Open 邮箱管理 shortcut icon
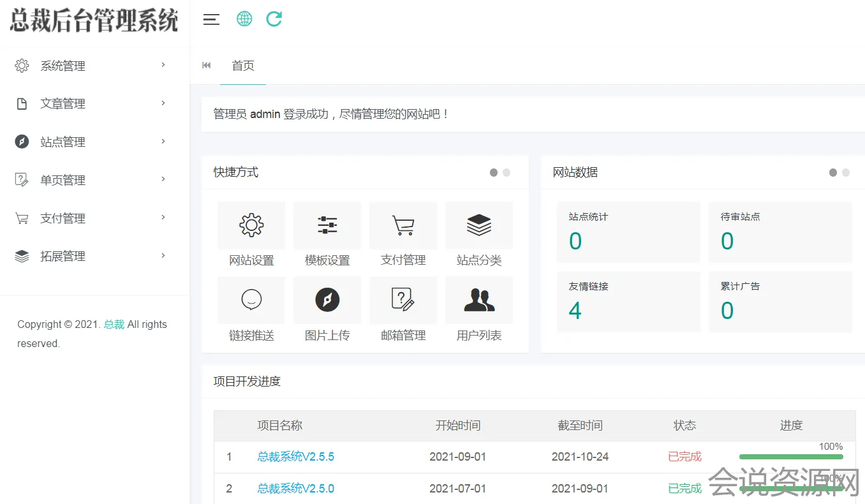Image resolution: width=865 pixels, height=504 pixels. [403, 300]
